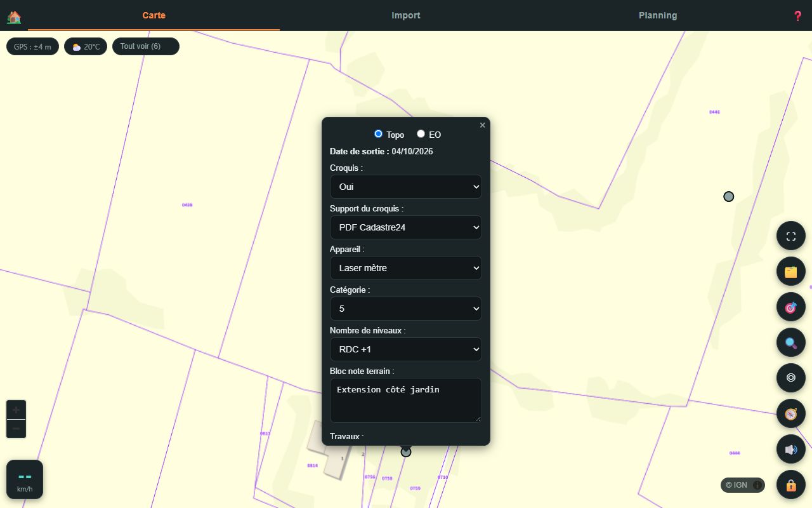Image resolution: width=812 pixels, height=508 pixels.
Task: Switch to the Import tab
Action: pyautogui.click(x=406, y=15)
